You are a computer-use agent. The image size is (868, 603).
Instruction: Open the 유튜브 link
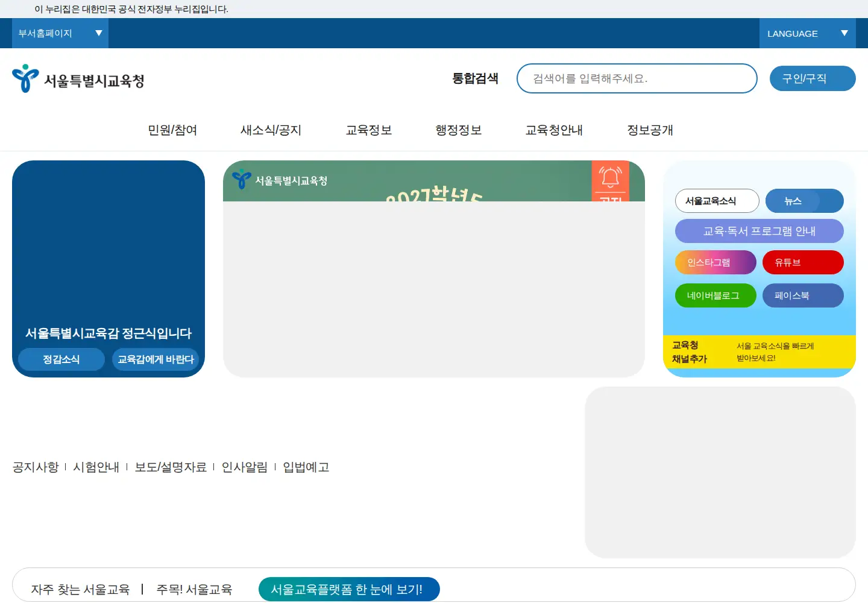click(x=803, y=262)
